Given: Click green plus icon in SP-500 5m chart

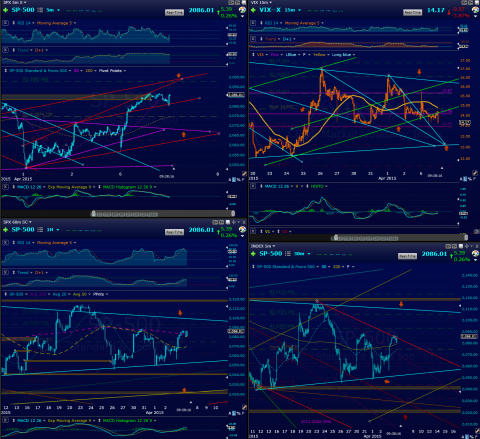Looking at the screenshot, I should [5, 10].
